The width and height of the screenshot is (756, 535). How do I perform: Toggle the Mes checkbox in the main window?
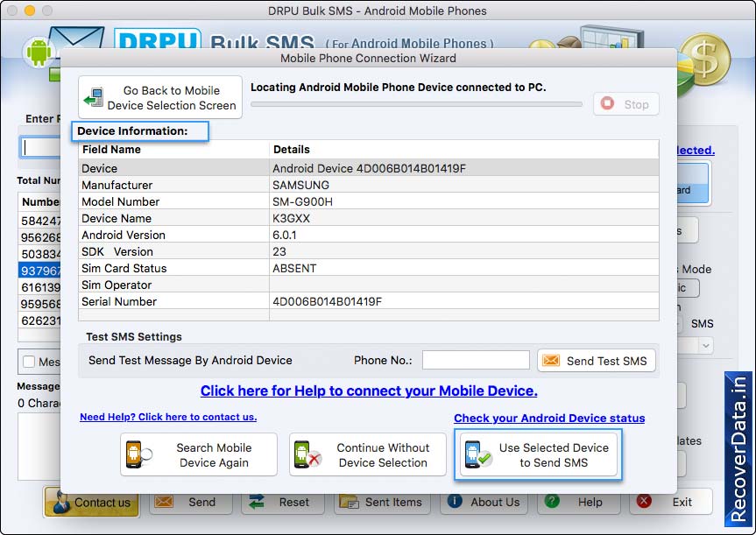[x=29, y=362]
